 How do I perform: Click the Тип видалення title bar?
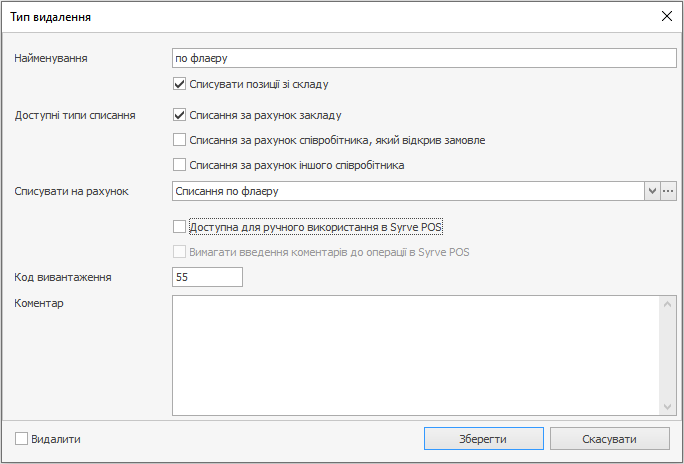coord(300,15)
